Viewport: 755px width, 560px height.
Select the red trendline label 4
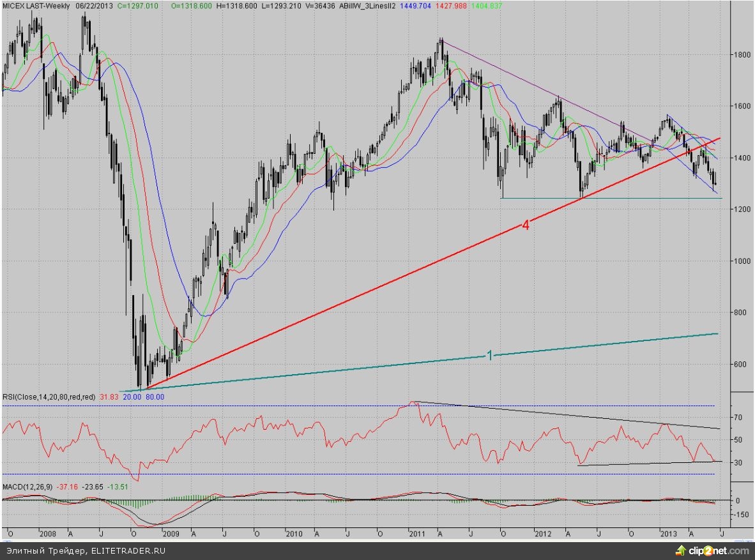click(525, 225)
